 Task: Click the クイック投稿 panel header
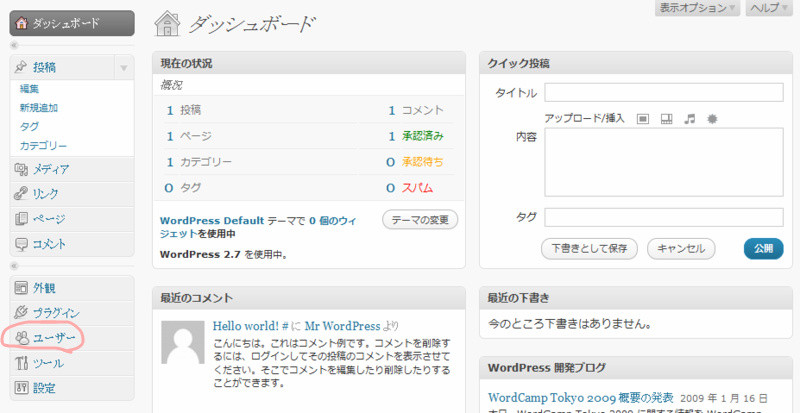636,63
